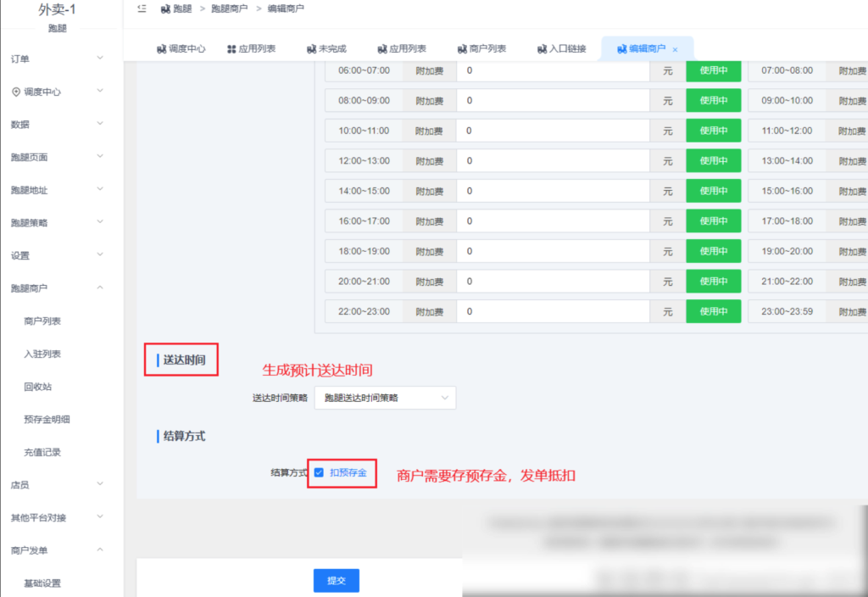This screenshot has height=597, width=868.
Task: Collapse the 跑腿商户 sidebar section
Action: click(34, 288)
